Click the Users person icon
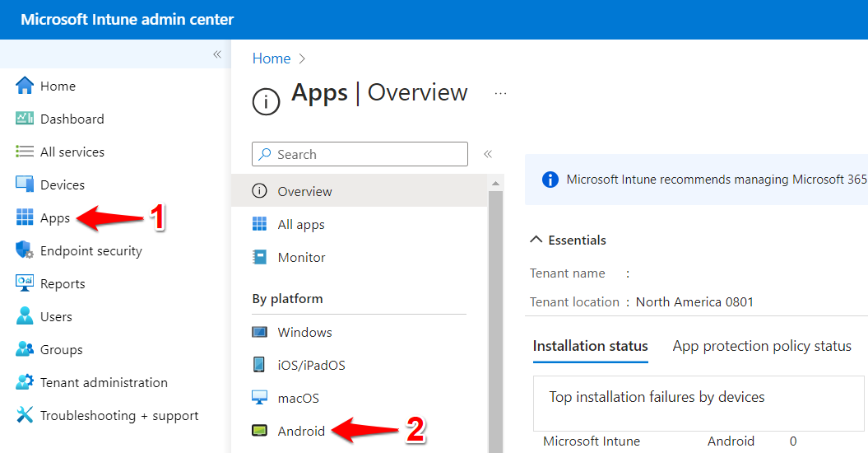The image size is (868, 453). click(x=25, y=316)
